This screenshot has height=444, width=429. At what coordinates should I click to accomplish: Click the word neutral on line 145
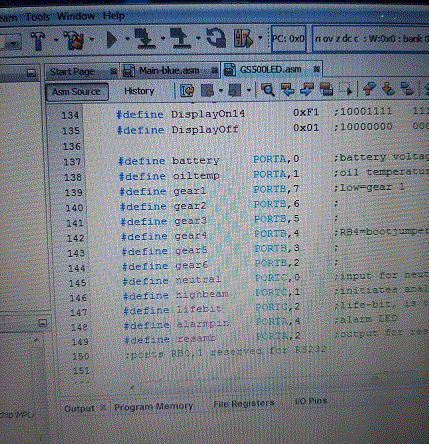tap(198, 280)
